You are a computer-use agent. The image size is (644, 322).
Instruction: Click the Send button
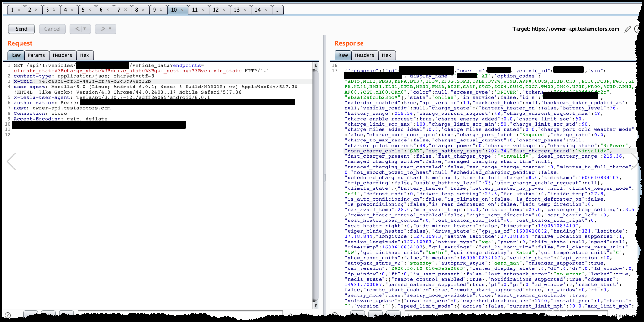pos(21,29)
